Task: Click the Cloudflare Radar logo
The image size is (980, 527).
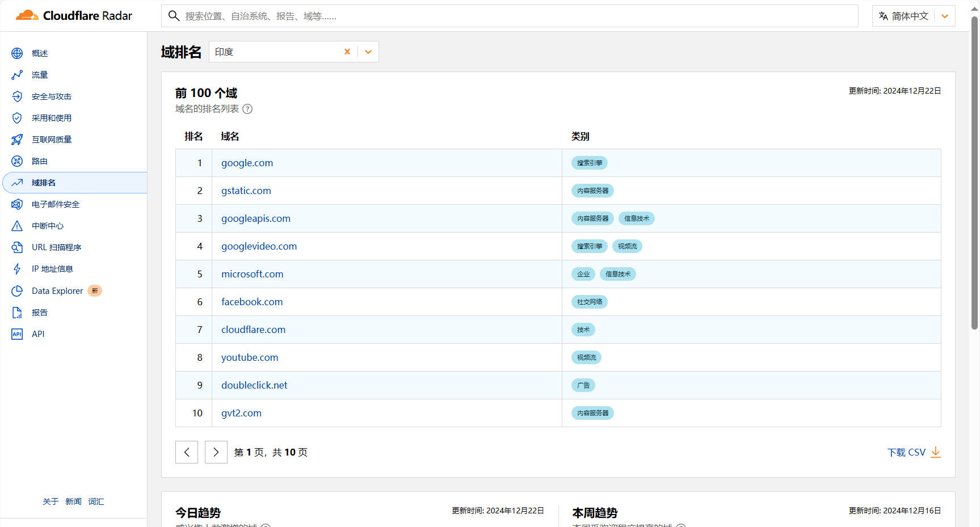Action: (x=74, y=15)
